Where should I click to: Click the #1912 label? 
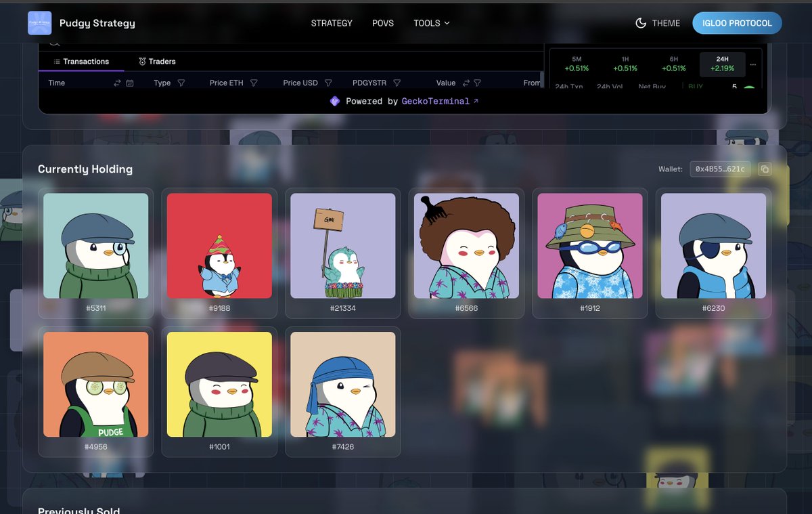coord(590,308)
